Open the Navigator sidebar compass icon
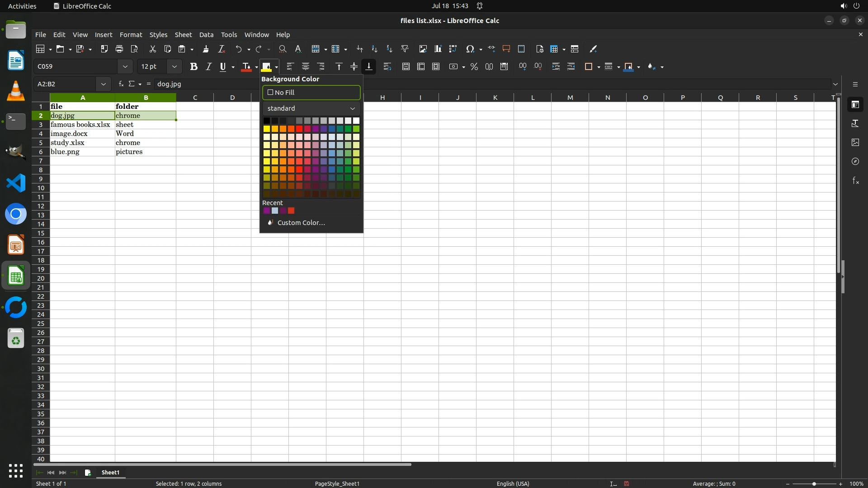Screen dimensions: 868x488 click(x=855, y=162)
